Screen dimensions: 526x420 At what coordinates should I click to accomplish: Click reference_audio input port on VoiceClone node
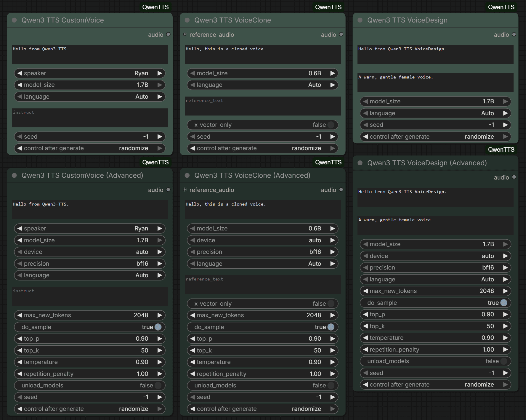[x=185, y=35]
